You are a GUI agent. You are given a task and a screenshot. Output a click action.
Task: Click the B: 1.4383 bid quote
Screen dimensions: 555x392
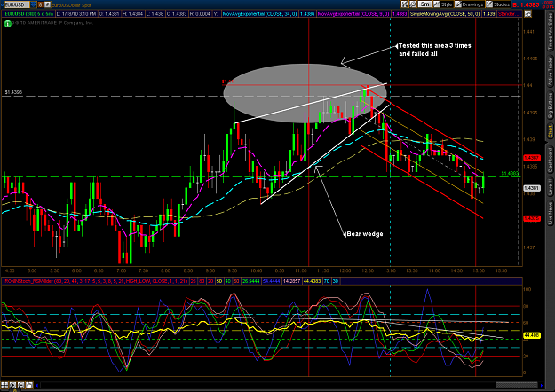(526, 4)
